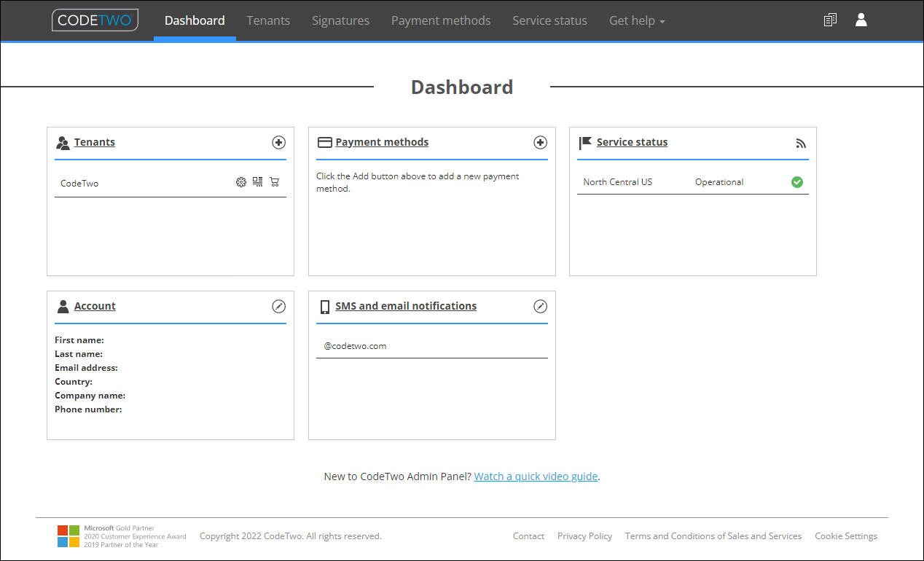Image resolution: width=924 pixels, height=561 pixels.
Task: Open the Privacy Policy footer link
Action: (584, 536)
